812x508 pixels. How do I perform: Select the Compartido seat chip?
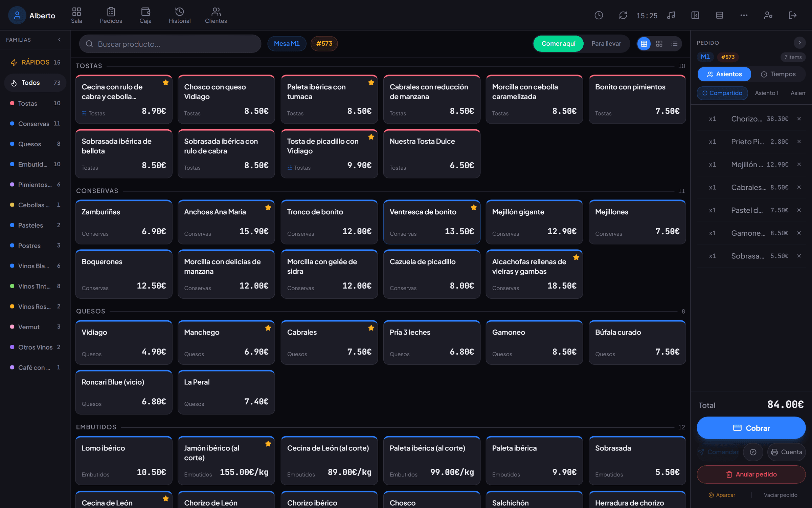722,93
